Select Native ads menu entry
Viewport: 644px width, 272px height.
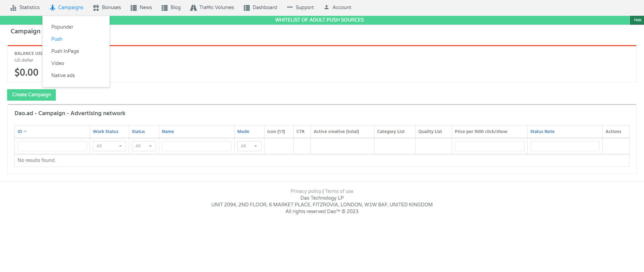click(x=63, y=75)
